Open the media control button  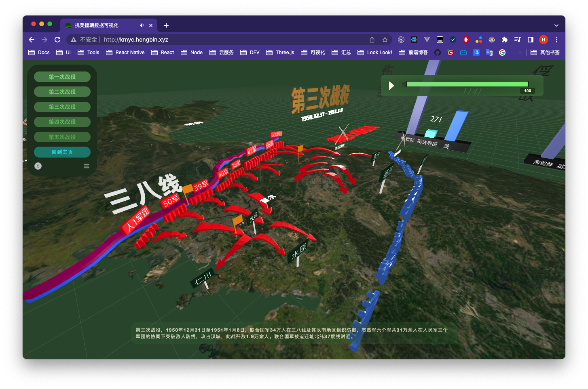coord(518,40)
